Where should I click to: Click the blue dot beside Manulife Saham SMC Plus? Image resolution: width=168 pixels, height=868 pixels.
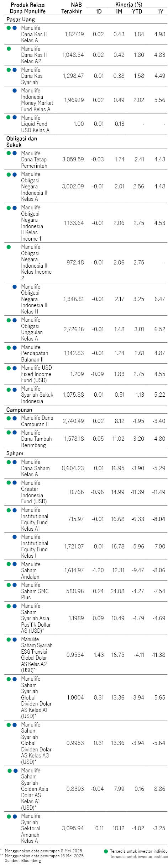(15, 585)
